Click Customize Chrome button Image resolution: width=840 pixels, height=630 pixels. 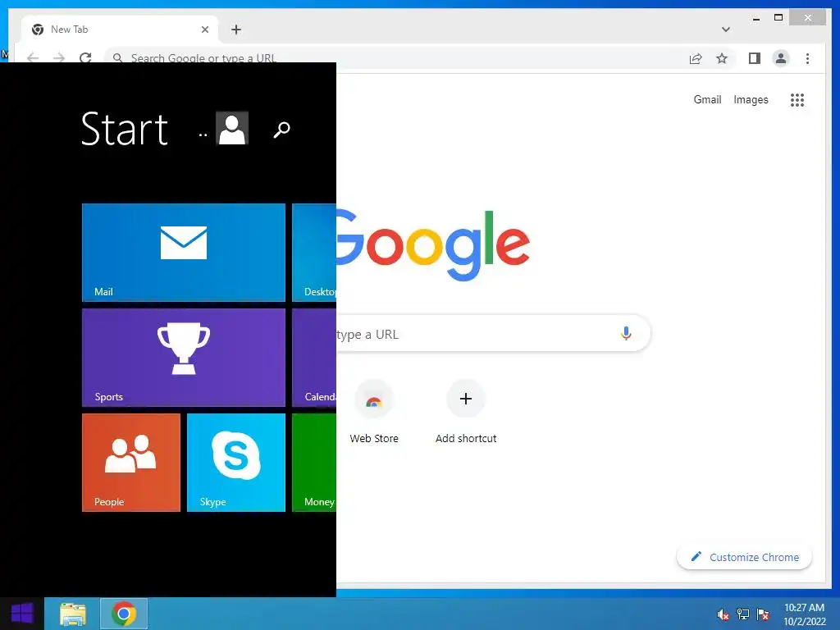744,557
